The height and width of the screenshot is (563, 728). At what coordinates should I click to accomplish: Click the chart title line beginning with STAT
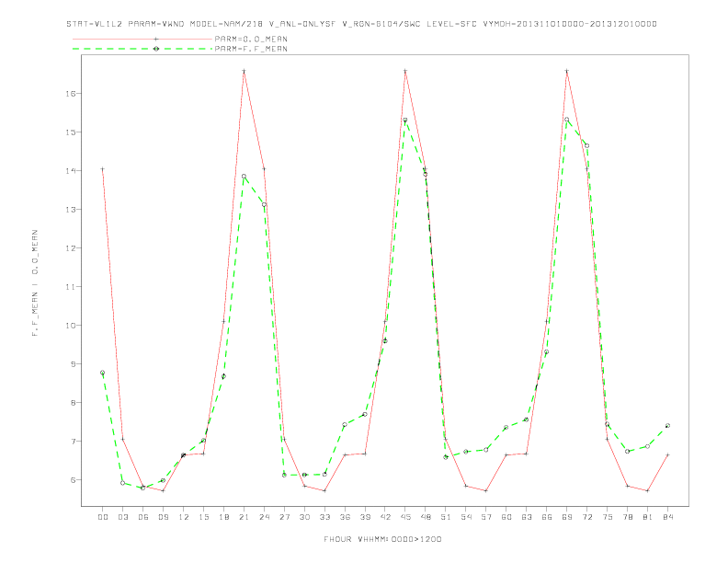361,24
